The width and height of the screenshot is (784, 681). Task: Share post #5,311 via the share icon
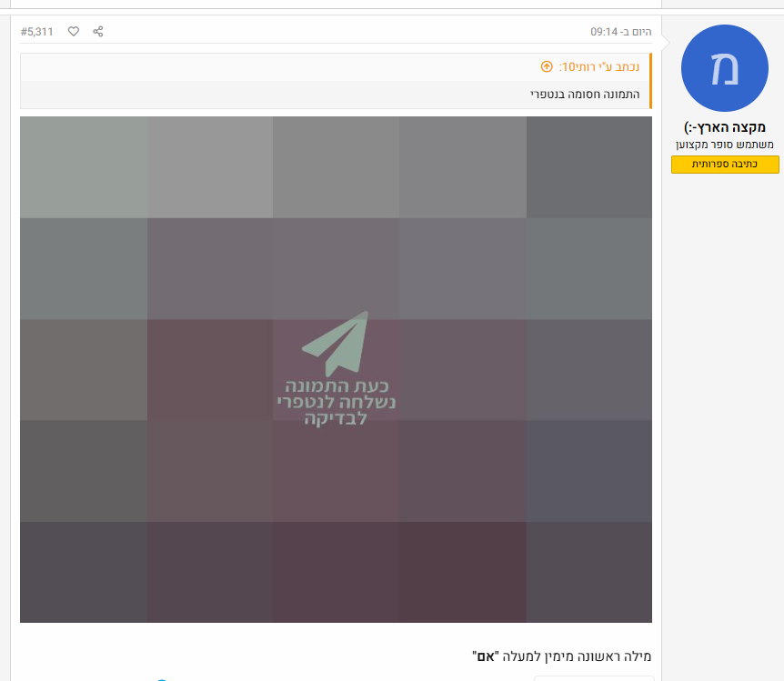[x=98, y=32]
